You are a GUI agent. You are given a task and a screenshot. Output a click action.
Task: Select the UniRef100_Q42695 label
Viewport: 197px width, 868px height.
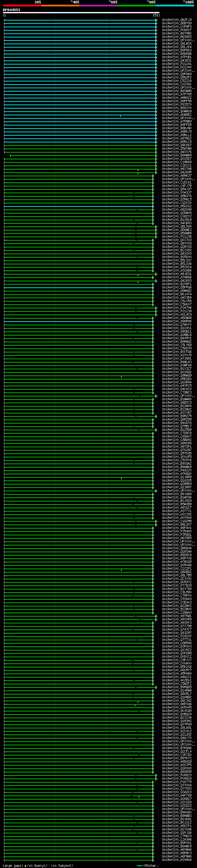coord(177,172)
